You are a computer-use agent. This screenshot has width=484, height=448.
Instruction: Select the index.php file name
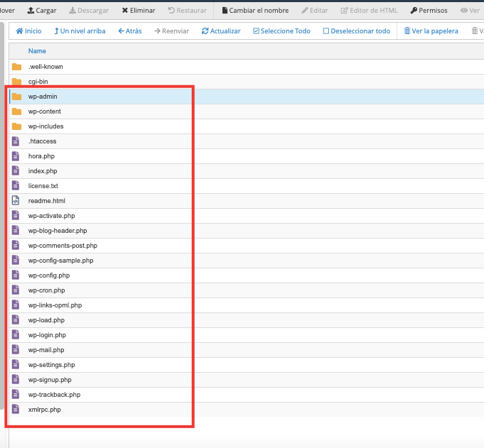click(x=43, y=171)
